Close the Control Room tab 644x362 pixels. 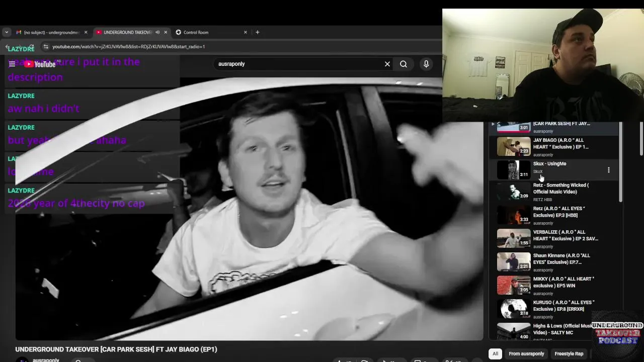(246, 32)
